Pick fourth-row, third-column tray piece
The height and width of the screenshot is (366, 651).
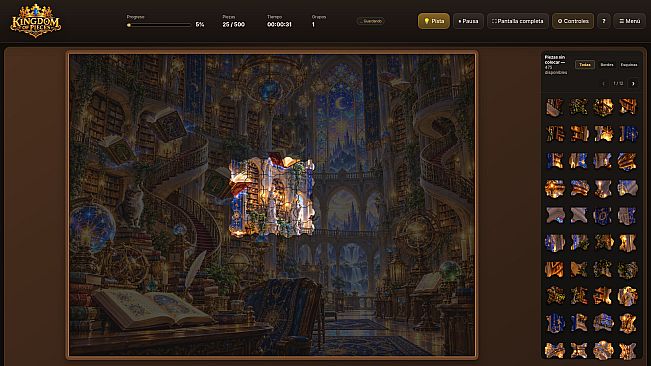(603, 188)
